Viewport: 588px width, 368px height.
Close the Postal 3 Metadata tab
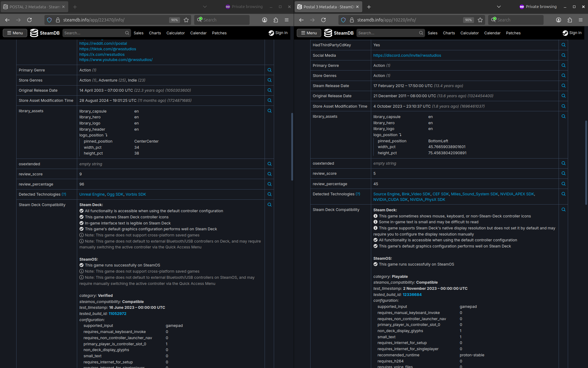(x=357, y=7)
